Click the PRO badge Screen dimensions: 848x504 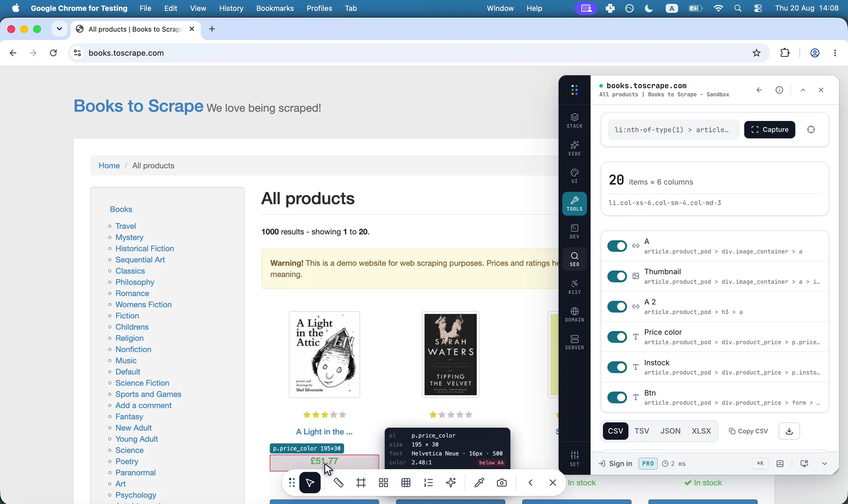click(x=648, y=463)
